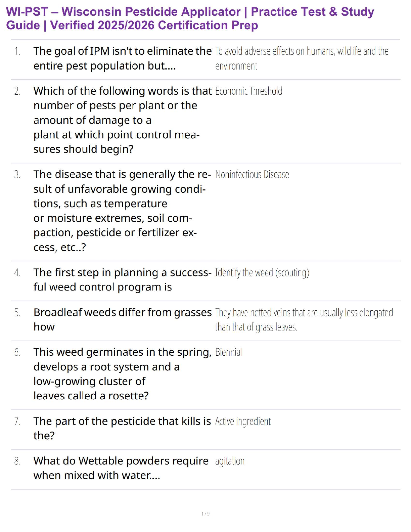The width and height of the screenshot is (411, 532).
Task: Click the page indicator "1 / 9"
Action: click(205, 514)
